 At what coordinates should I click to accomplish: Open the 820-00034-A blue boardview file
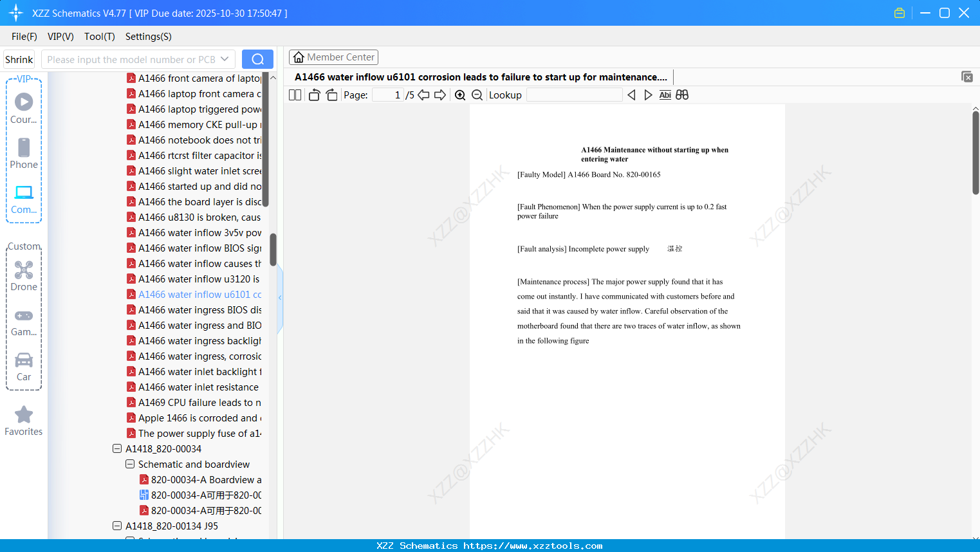(200, 495)
